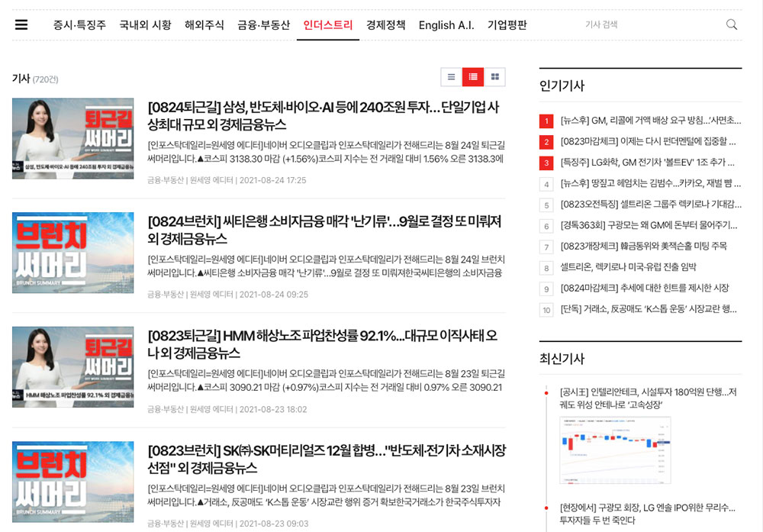This screenshot has width=763, height=532.
Task: Open latest article 공시王 인텔리안테크
Action: [x=648, y=398]
